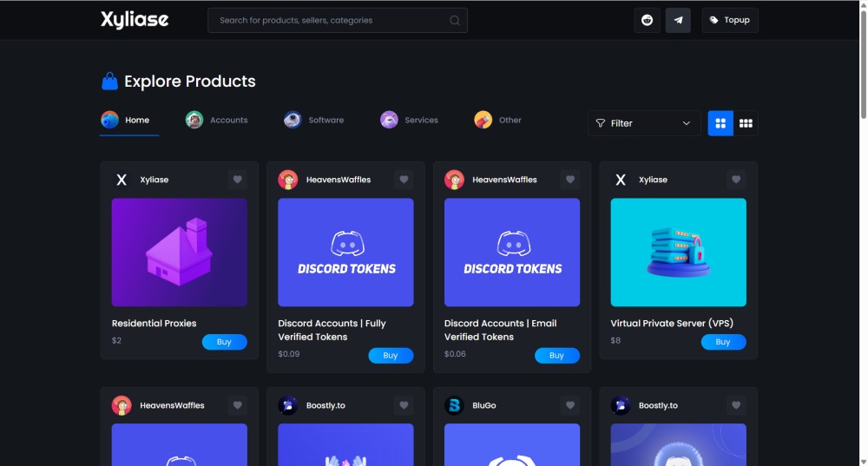Click the Xyliase X seller avatar on Residential Proxies
This screenshot has width=868, height=466.
[x=122, y=180]
